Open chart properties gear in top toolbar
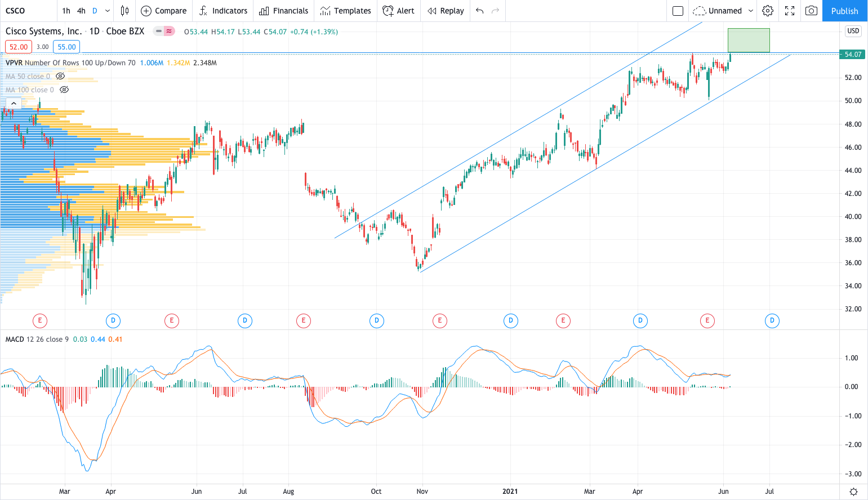The width and height of the screenshot is (868, 500). click(768, 11)
